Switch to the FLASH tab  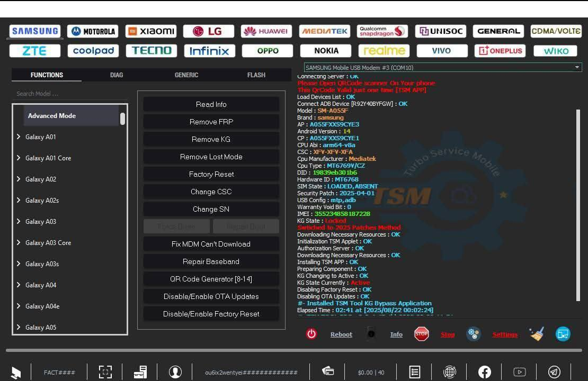pos(256,75)
